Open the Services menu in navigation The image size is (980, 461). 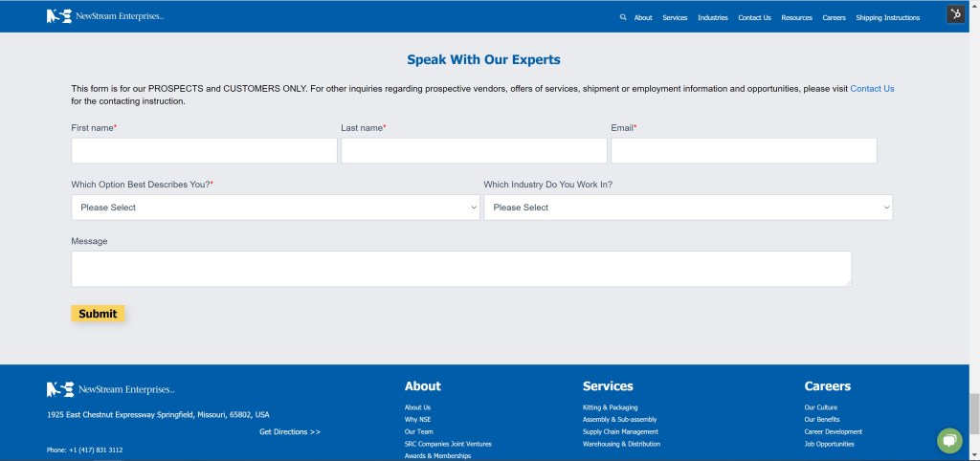[x=675, y=17]
